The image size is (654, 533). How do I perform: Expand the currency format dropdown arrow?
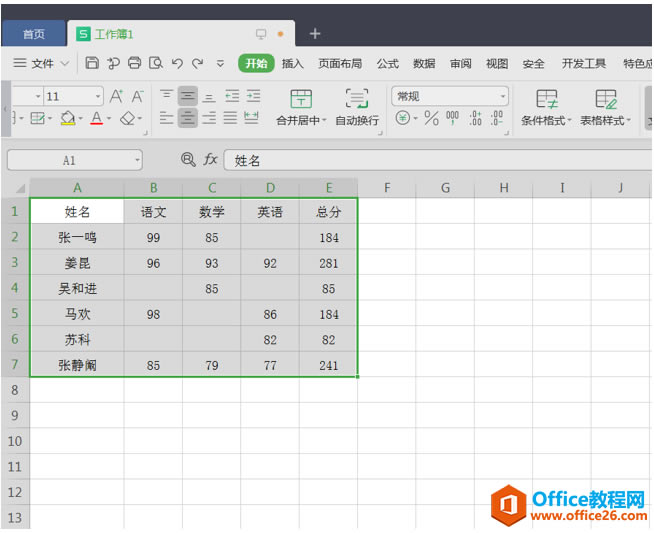(415, 119)
